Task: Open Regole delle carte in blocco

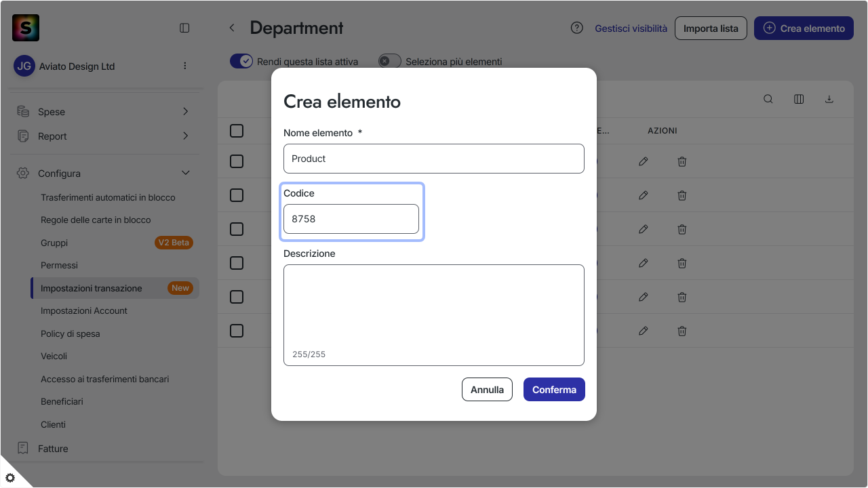Action: pos(96,220)
